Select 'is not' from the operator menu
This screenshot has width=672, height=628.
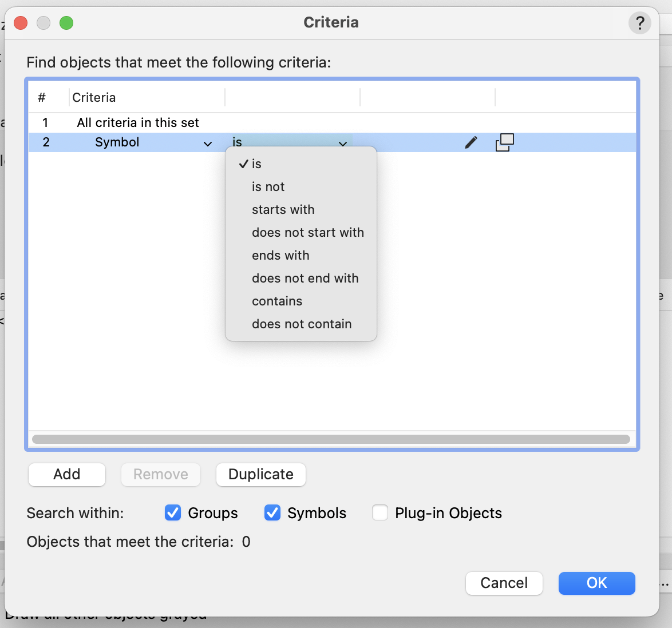(x=268, y=186)
